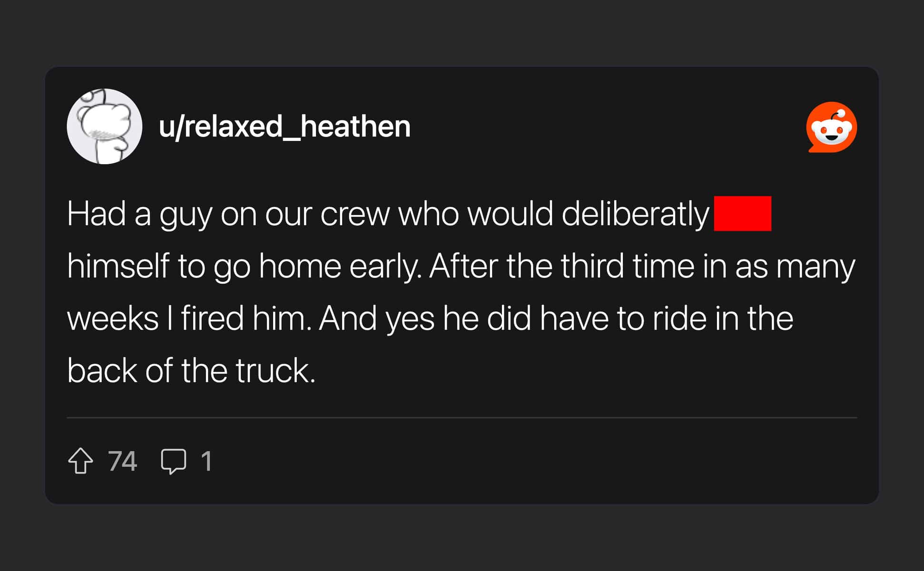Click the words "as many"

(795, 266)
